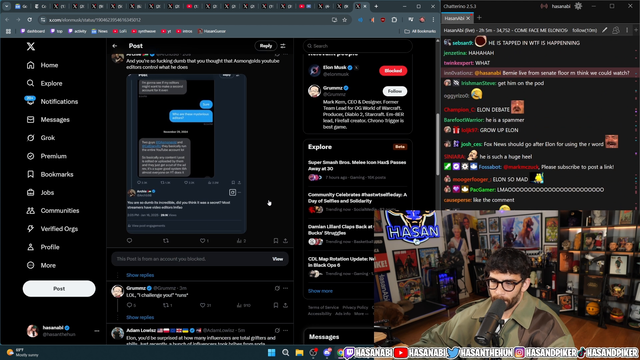Open reply sort filter icon
The width and height of the screenshot is (640, 360).
click(x=283, y=46)
